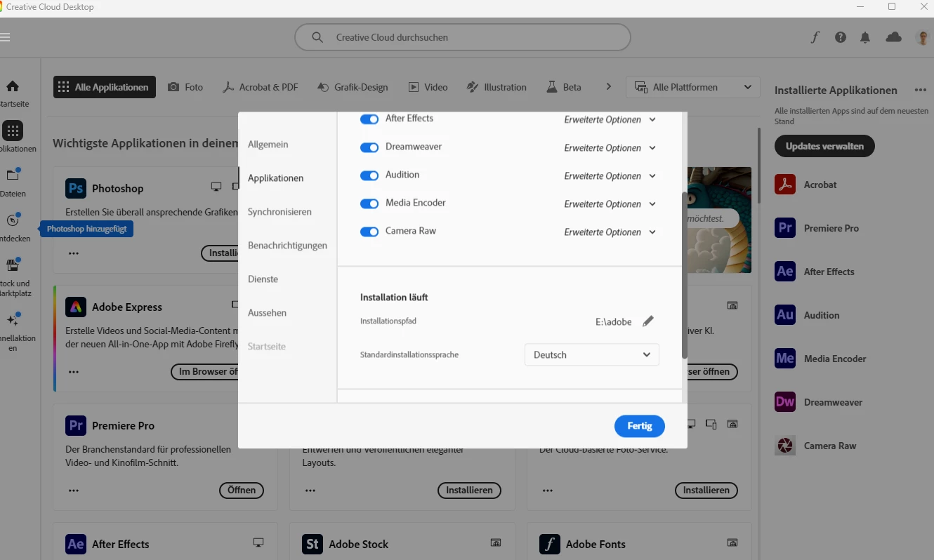Open cloud sync status icon
This screenshot has width=934, height=560.
(x=894, y=37)
